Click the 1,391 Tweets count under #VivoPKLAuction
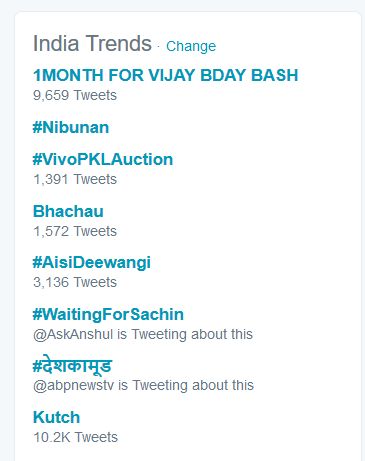 75,179
